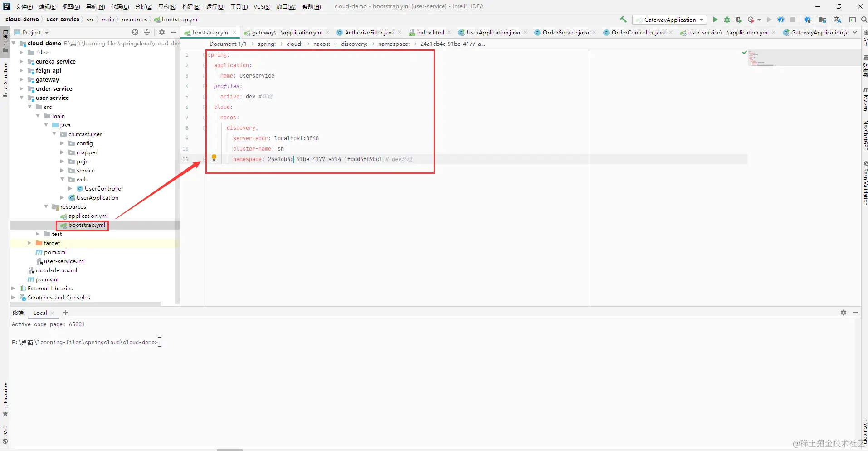Click the nacos: editor breadcrumb

point(322,44)
